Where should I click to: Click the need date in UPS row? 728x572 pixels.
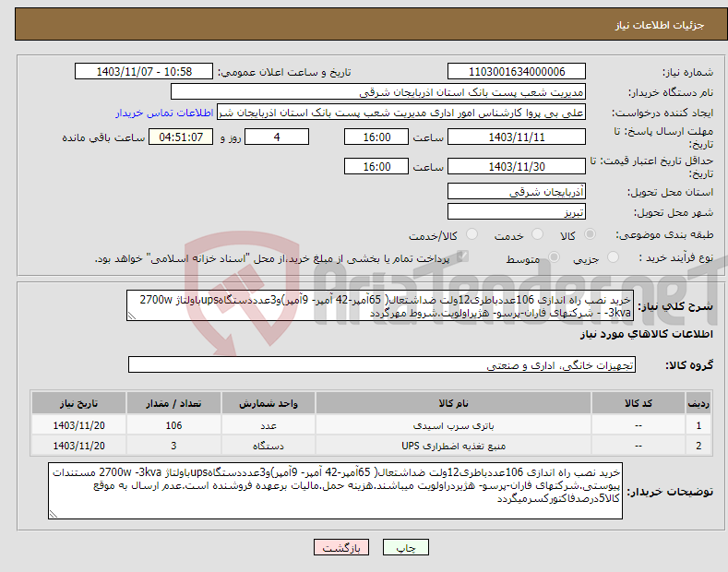click(79, 446)
